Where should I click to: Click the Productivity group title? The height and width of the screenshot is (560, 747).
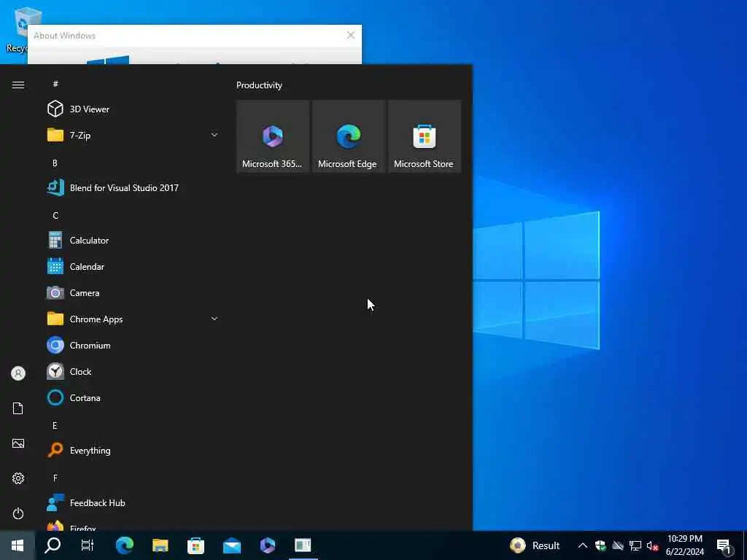tap(259, 85)
